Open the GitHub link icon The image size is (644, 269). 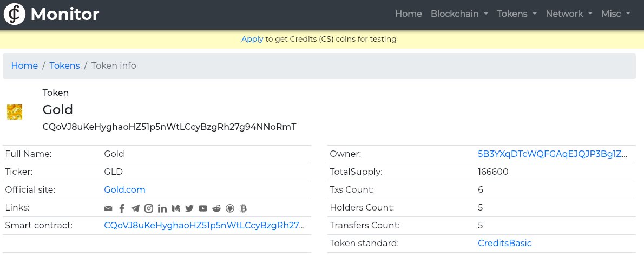click(230, 208)
